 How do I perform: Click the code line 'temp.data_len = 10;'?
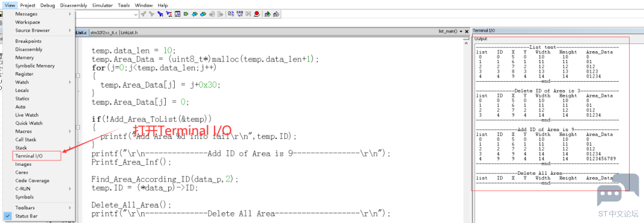[x=134, y=51]
